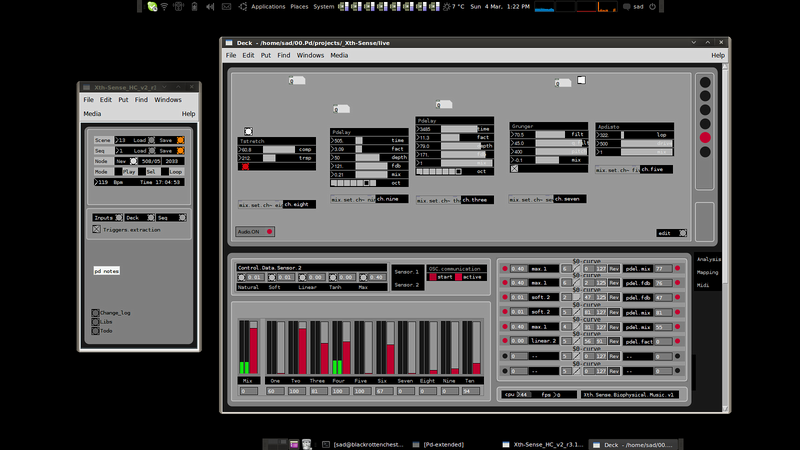The image size is (800, 450).
Task: Open the ch.seven channel selector
Action: pyautogui.click(x=570, y=199)
